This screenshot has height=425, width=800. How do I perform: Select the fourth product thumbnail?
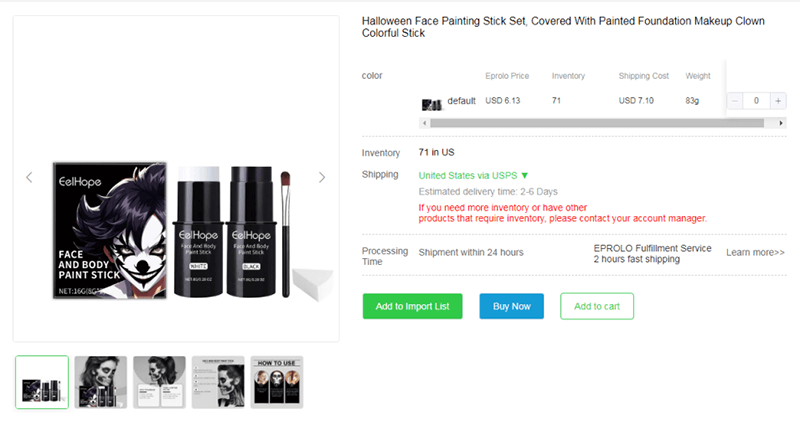(218, 382)
